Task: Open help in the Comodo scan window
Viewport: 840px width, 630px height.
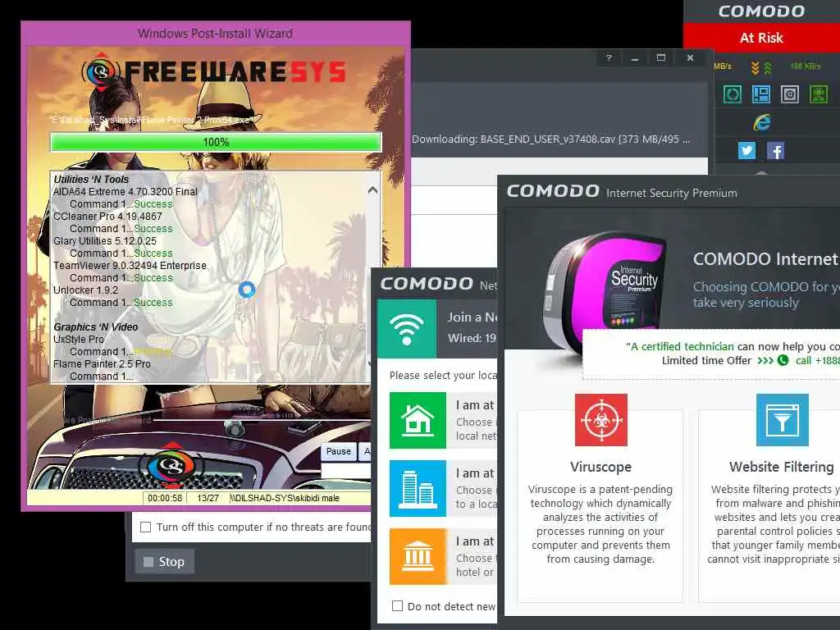Action: click(x=609, y=58)
